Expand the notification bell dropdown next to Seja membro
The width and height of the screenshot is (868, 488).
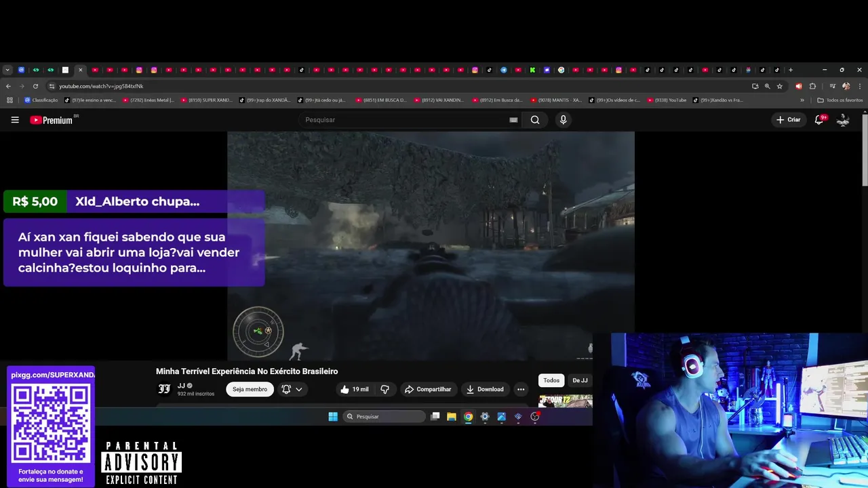[292, 389]
